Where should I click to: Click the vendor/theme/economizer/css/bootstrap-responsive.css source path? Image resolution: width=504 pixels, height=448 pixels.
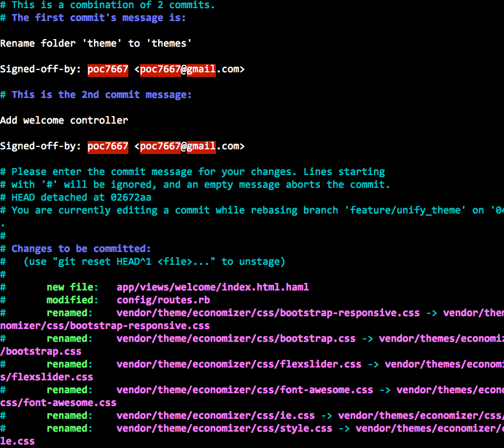point(268,313)
